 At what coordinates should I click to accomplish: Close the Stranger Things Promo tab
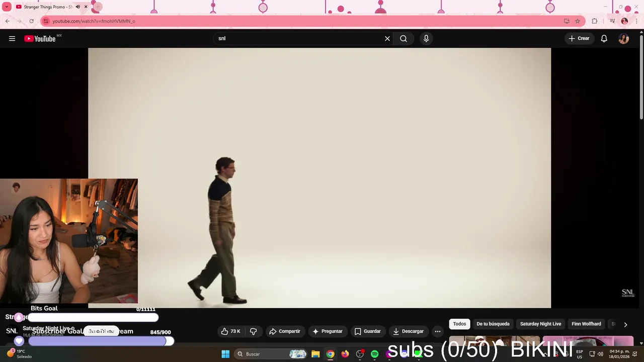pos(86,7)
